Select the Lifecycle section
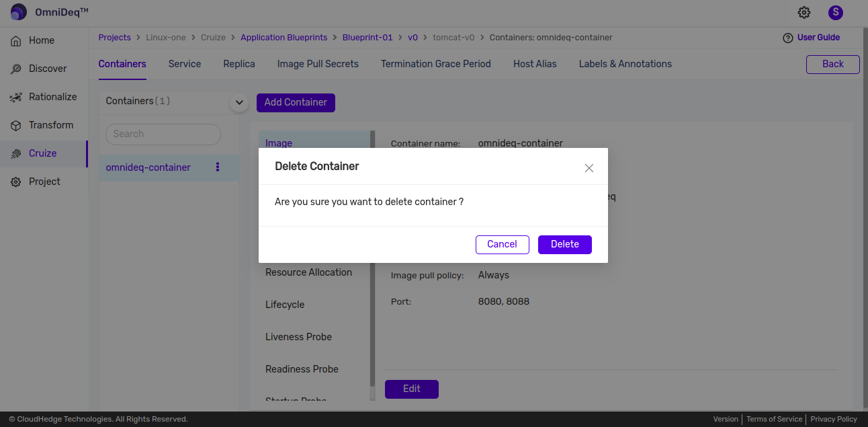Image resolution: width=868 pixels, height=427 pixels. [285, 305]
